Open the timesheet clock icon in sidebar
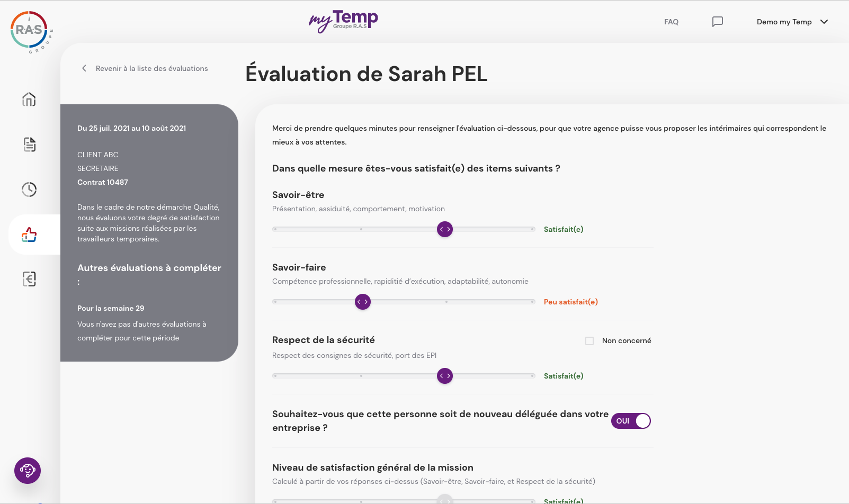 point(29,190)
